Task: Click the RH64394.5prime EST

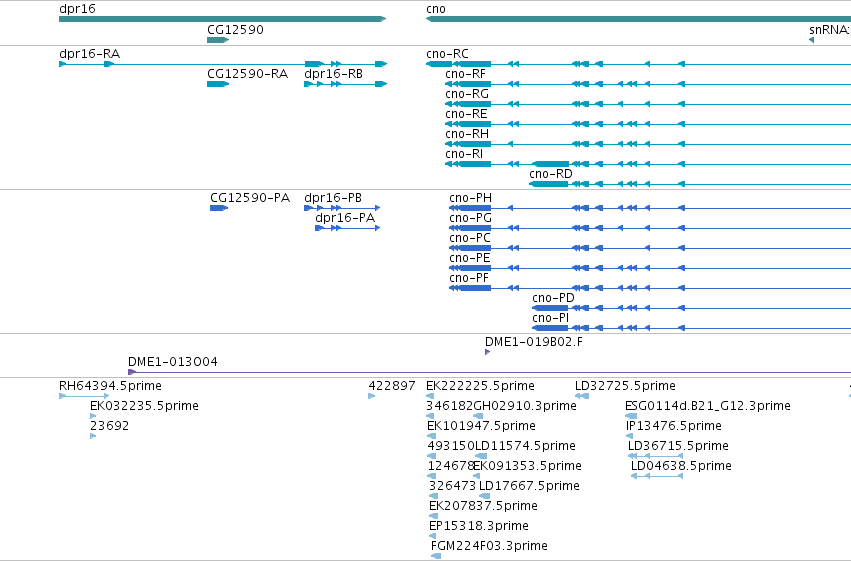Action: coord(84,396)
